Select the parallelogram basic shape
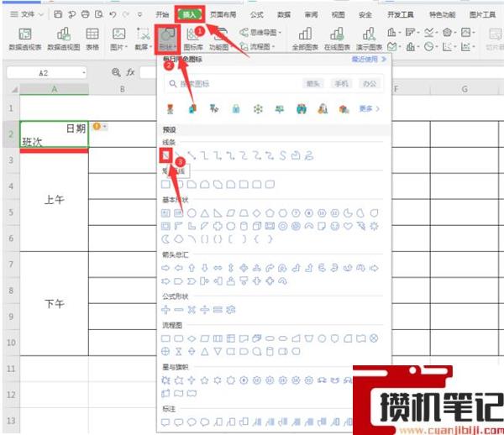The image size is (504, 435). point(231,213)
